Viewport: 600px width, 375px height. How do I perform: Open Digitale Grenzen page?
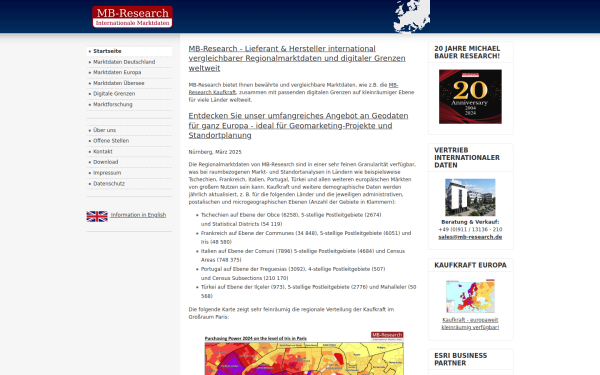[x=114, y=93]
